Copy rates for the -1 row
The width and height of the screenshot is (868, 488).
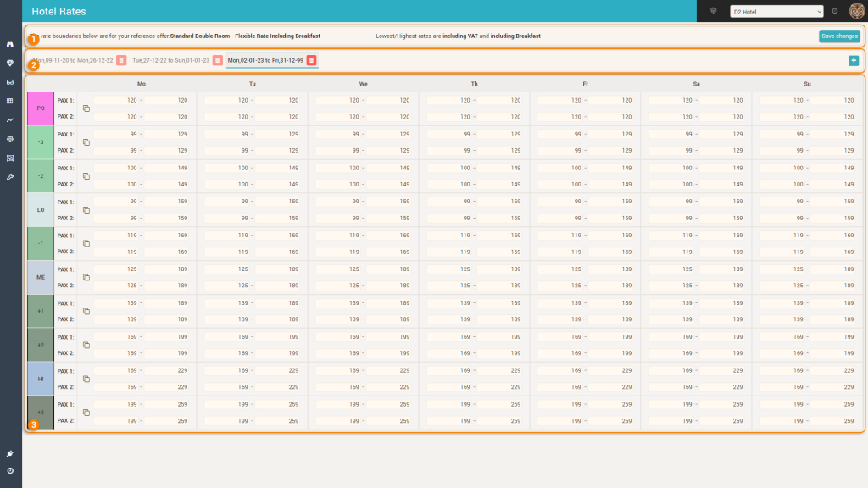(x=86, y=243)
